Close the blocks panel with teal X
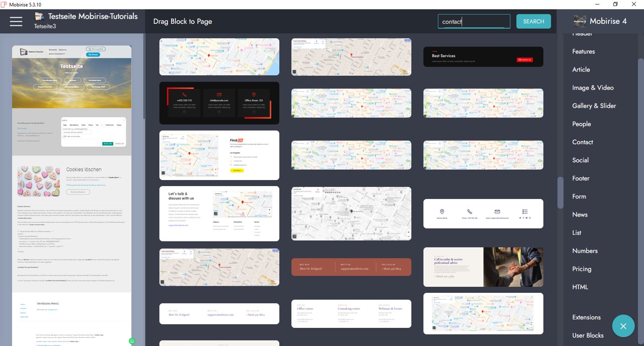The height and width of the screenshot is (346, 644). pos(623,326)
